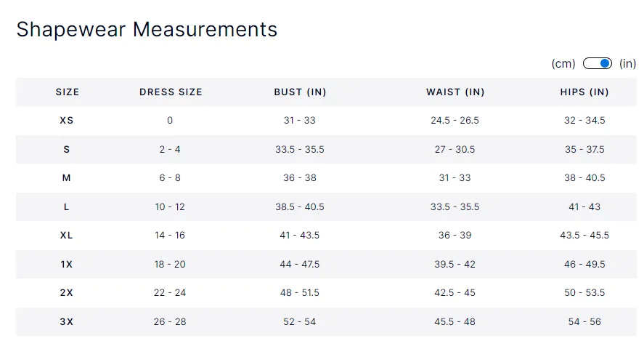Select the L size row label

click(x=67, y=207)
